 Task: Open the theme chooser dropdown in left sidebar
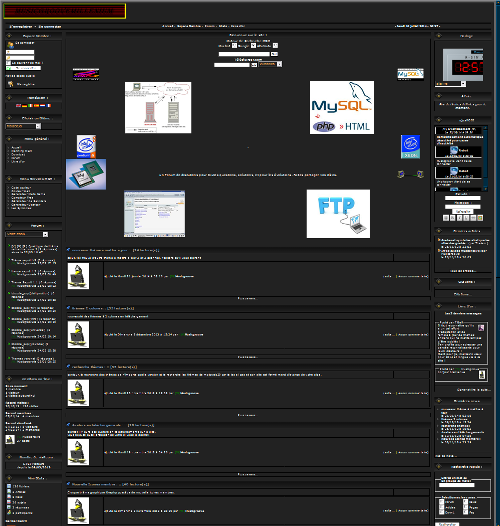[23, 126]
